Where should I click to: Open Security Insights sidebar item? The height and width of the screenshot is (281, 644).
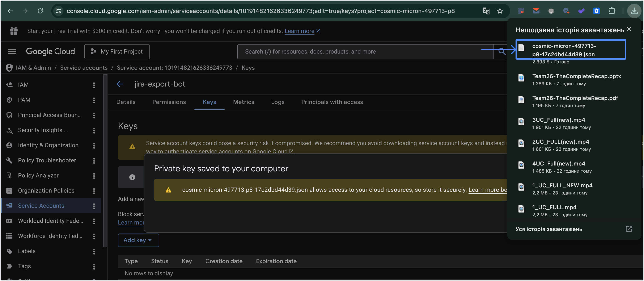tap(43, 130)
